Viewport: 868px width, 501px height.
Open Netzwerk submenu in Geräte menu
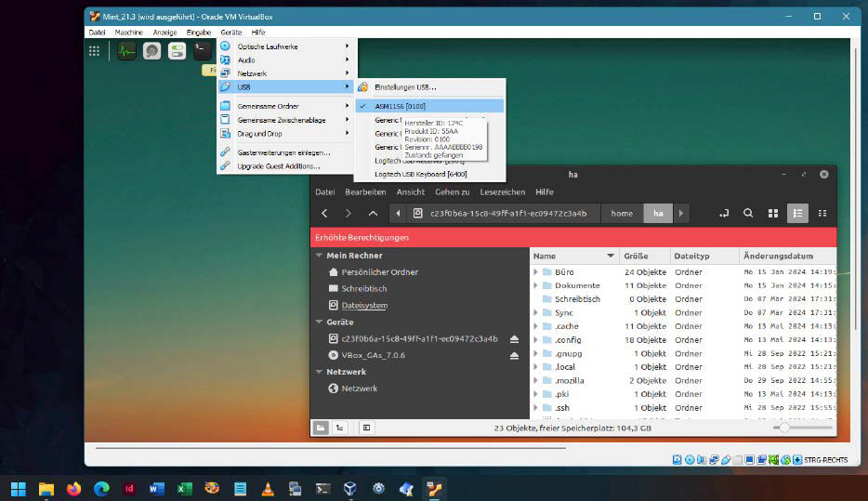285,73
